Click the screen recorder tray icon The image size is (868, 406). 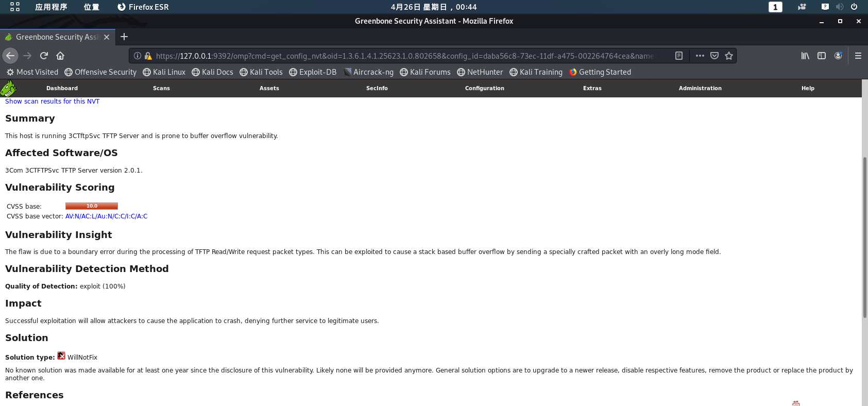(802, 7)
